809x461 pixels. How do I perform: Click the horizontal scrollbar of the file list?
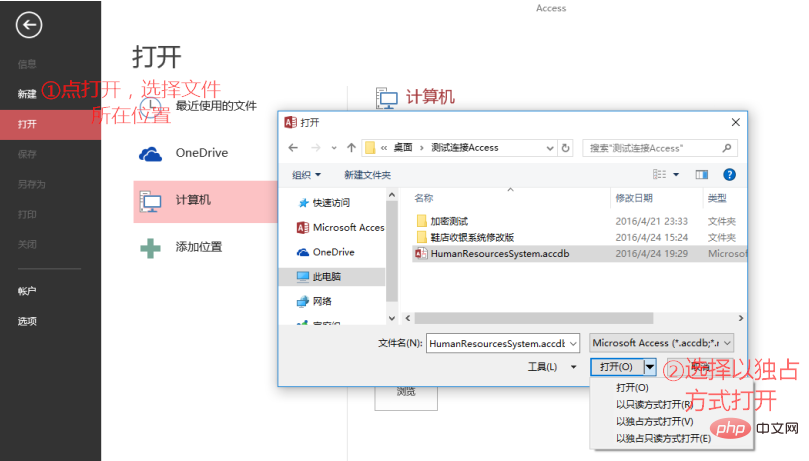click(534, 318)
